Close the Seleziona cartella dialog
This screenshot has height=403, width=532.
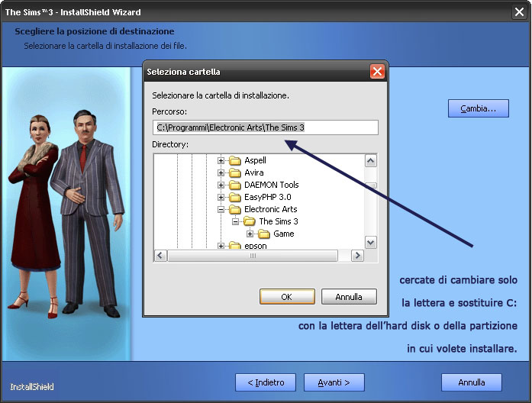377,72
